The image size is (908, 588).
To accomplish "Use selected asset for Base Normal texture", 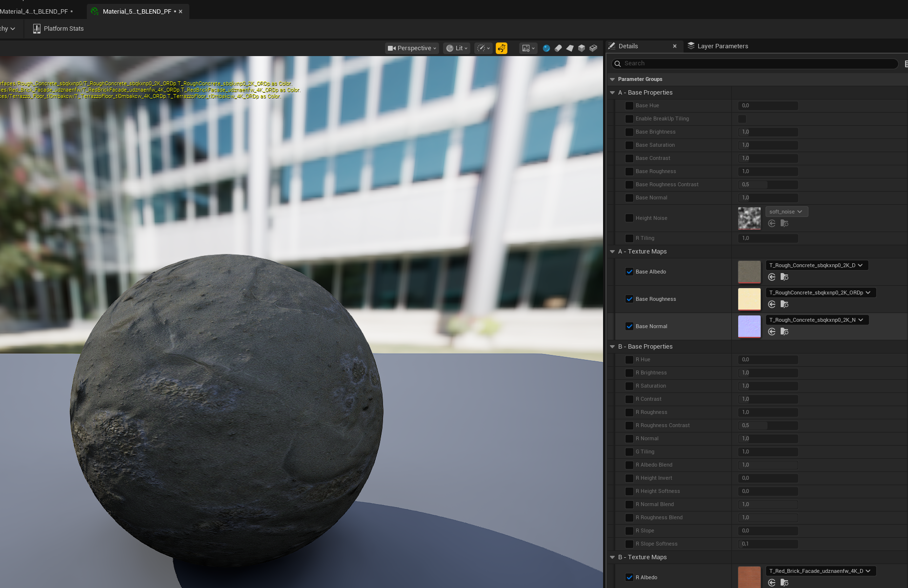I will pyautogui.click(x=772, y=332).
